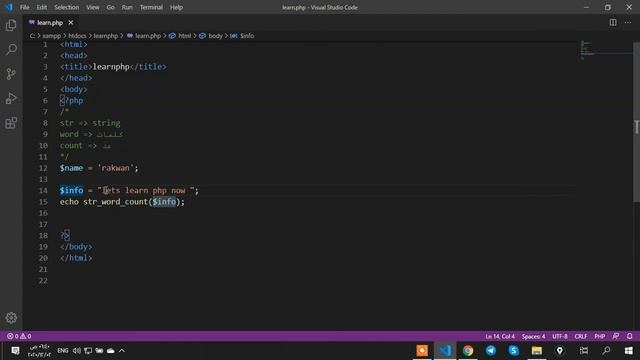Click str_word_count function on line 15

pyautogui.click(x=115, y=202)
